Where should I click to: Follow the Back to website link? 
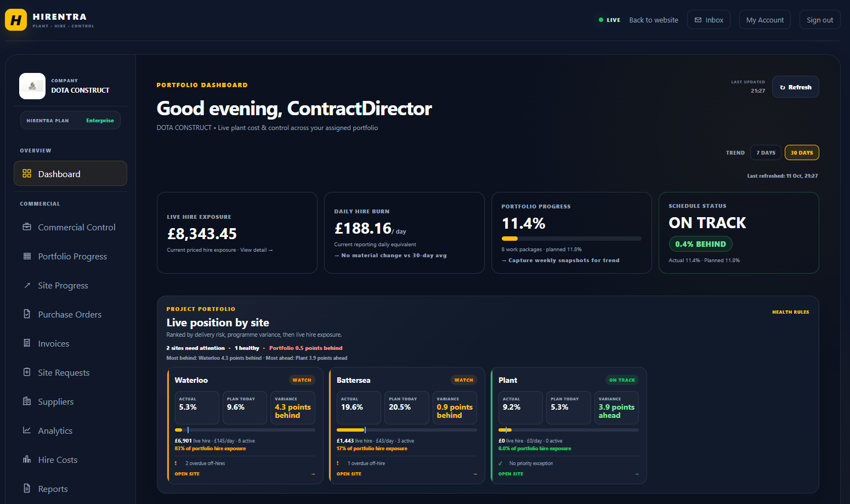tap(654, 20)
